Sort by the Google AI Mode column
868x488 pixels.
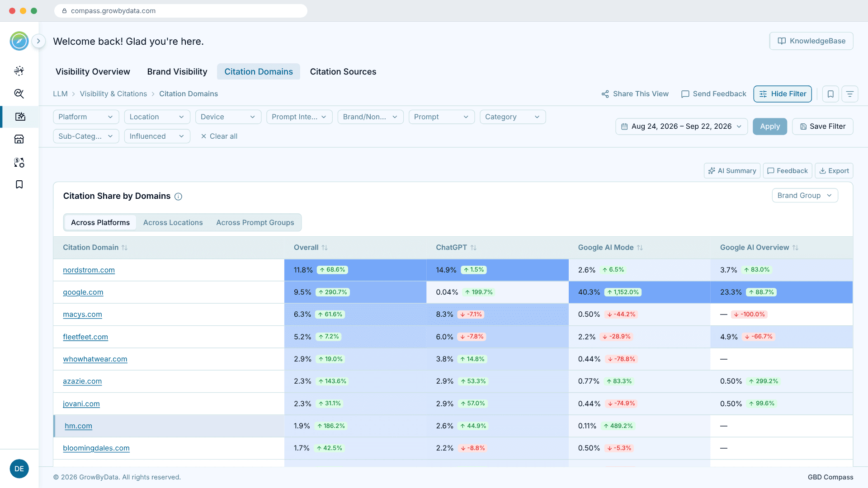[640, 248]
